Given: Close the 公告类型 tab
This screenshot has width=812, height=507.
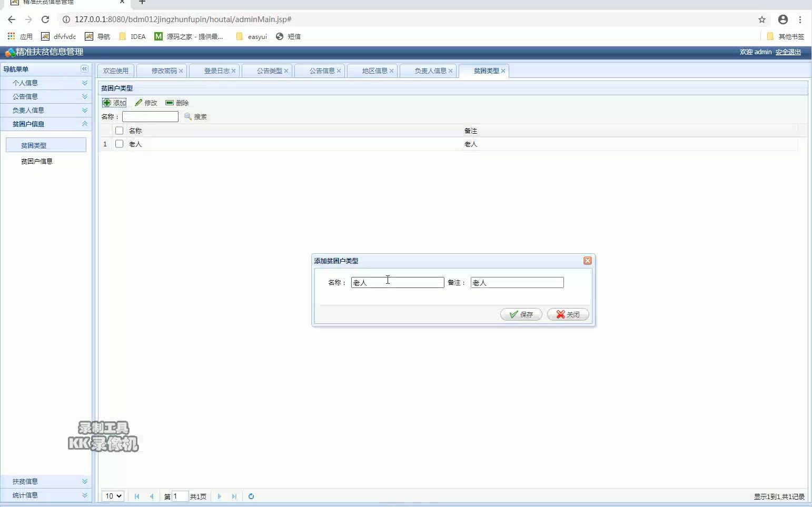Looking at the screenshot, I should click(x=286, y=71).
